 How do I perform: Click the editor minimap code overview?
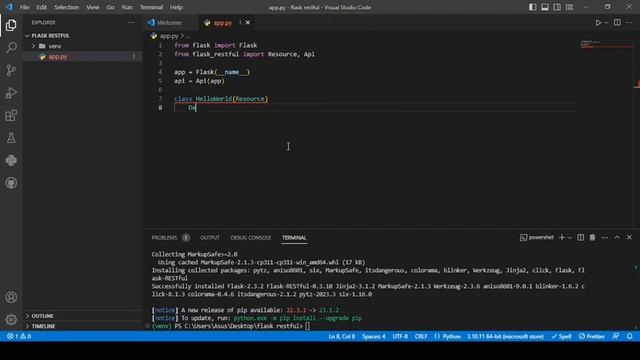tap(606, 44)
